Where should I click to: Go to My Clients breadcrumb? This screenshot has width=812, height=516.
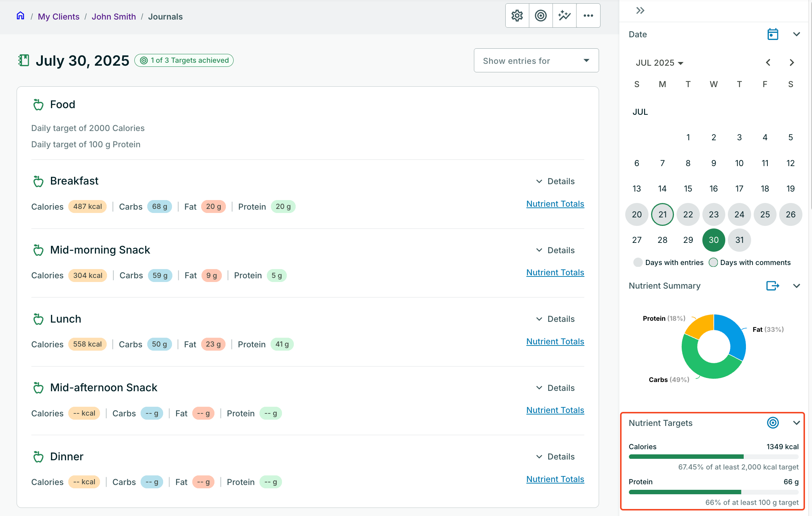[x=58, y=17]
